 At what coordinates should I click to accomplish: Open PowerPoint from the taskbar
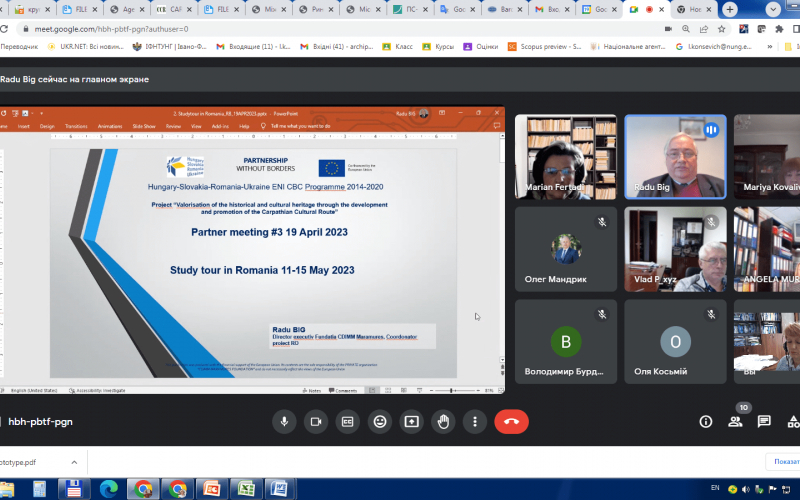(211, 489)
